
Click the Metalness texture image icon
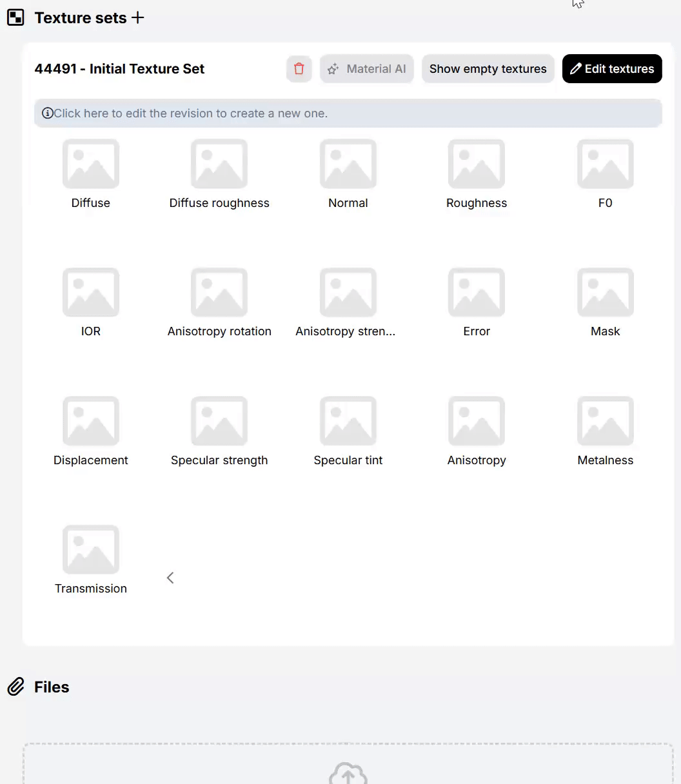pyautogui.click(x=605, y=421)
